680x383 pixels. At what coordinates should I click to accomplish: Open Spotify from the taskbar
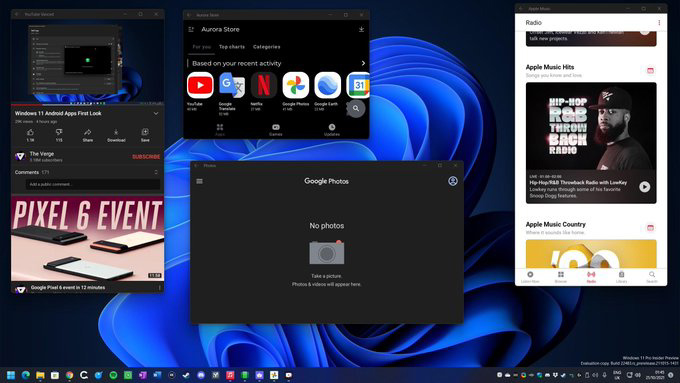pos(113,375)
